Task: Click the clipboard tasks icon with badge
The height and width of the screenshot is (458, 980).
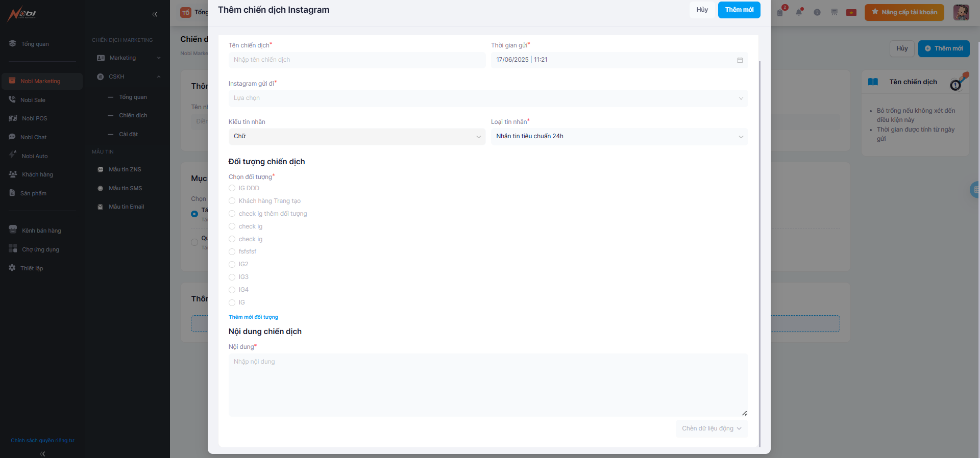Action: pos(780,12)
